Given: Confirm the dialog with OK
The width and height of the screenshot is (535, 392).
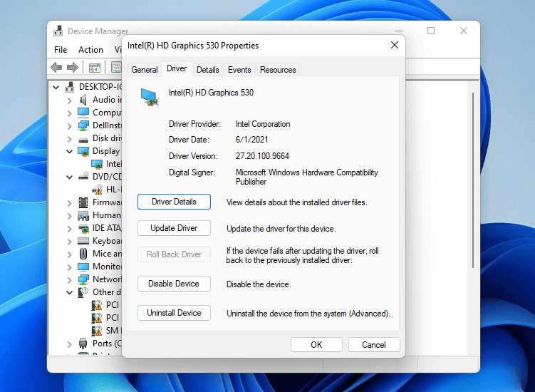Looking at the screenshot, I should pyautogui.click(x=316, y=344).
